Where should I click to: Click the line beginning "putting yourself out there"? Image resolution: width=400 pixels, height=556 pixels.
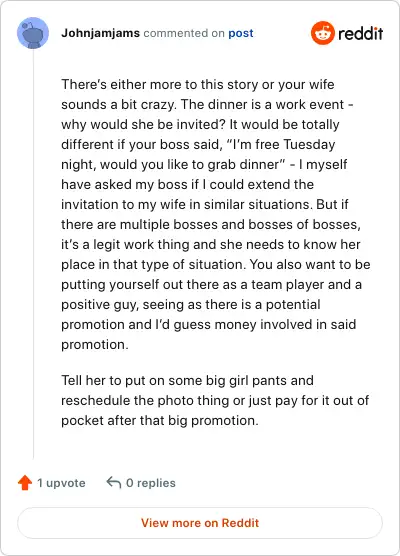(x=211, y=284)
